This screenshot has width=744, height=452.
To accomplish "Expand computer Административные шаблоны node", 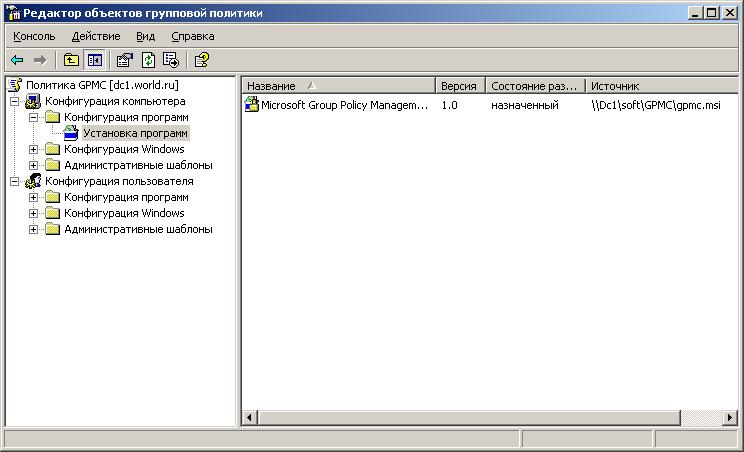I will (x=33, y=165).
